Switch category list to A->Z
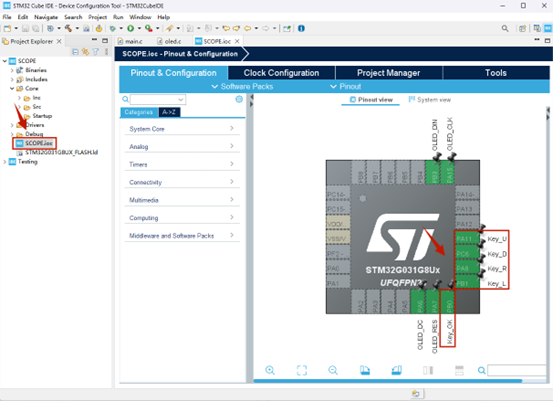This screenshot has height=401, width=553. (169, 112)
